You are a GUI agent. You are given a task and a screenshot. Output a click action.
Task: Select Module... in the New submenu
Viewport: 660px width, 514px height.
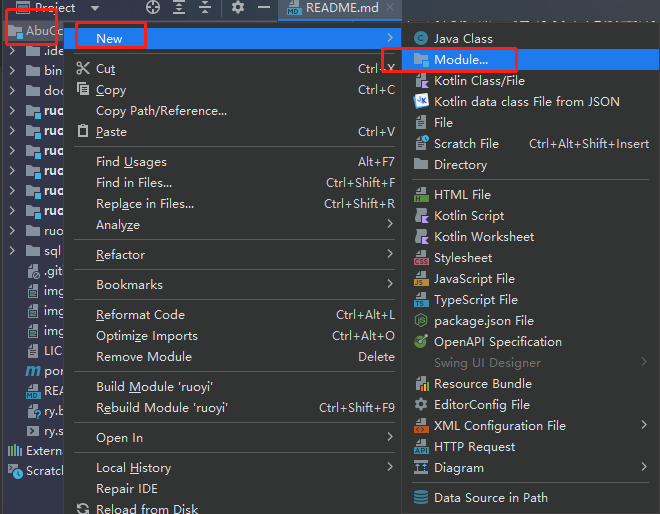click(x=531, y=59)
